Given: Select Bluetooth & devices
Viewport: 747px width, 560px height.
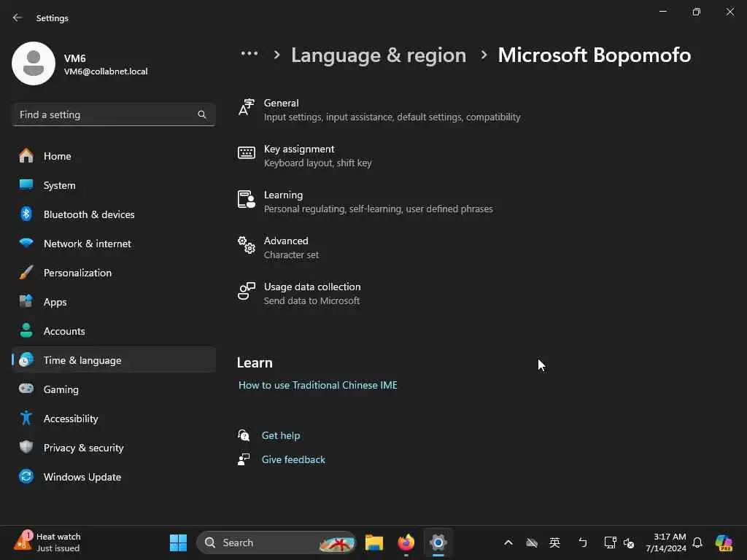Looking at the screenshot, I should pyautogui.click(x=114, y=214).
